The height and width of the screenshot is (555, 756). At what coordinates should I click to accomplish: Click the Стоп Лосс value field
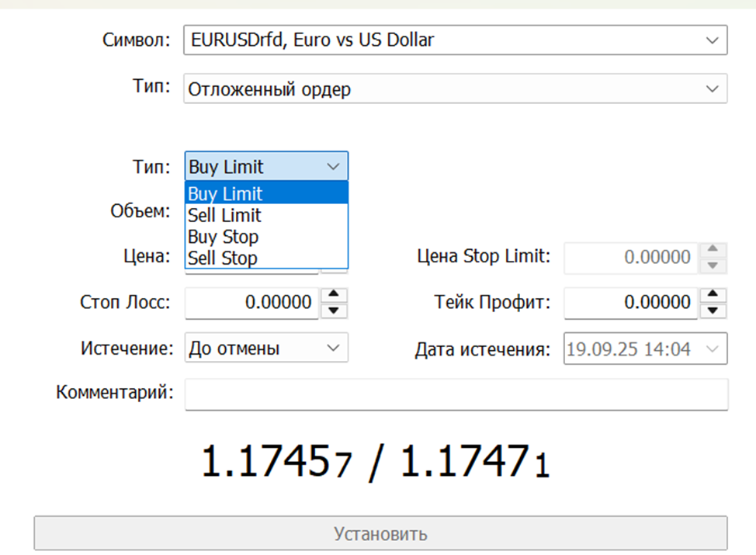coord(251,303)
